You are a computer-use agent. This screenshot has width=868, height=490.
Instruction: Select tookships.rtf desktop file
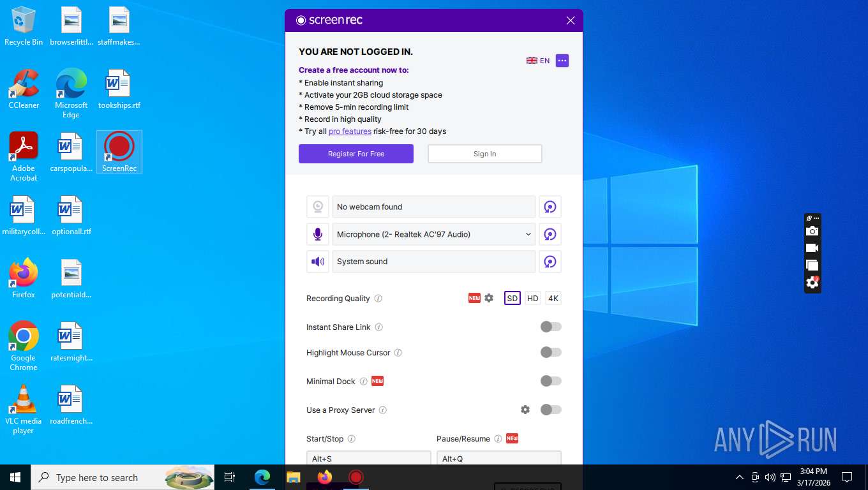(119, 89)
